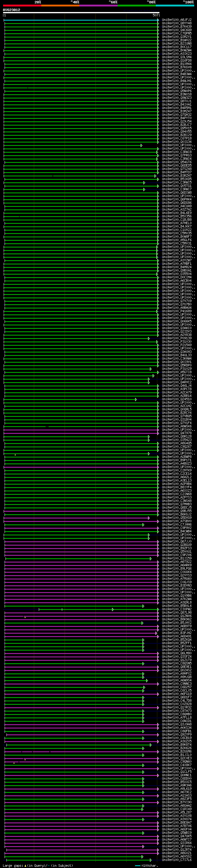Click the UniRef100_A3EL13 hit label

177,480
